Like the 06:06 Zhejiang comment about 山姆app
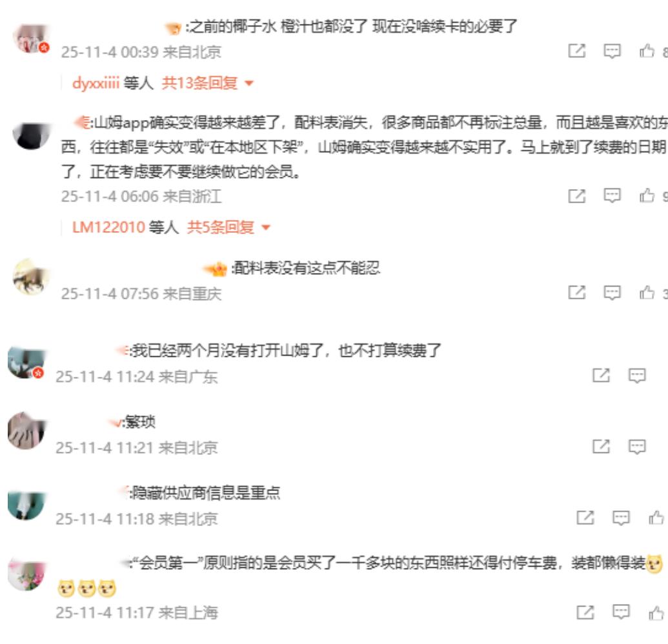Screen dimensions: 668x644 point(647,196)
